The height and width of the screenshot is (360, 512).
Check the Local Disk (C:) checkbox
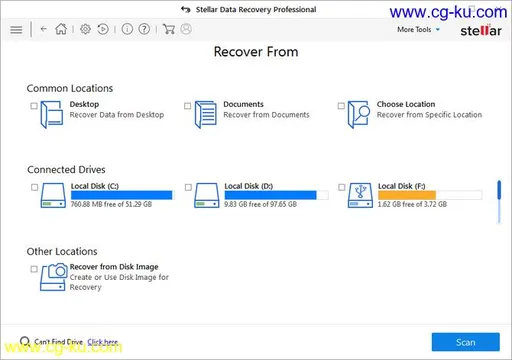click(35, 187)
